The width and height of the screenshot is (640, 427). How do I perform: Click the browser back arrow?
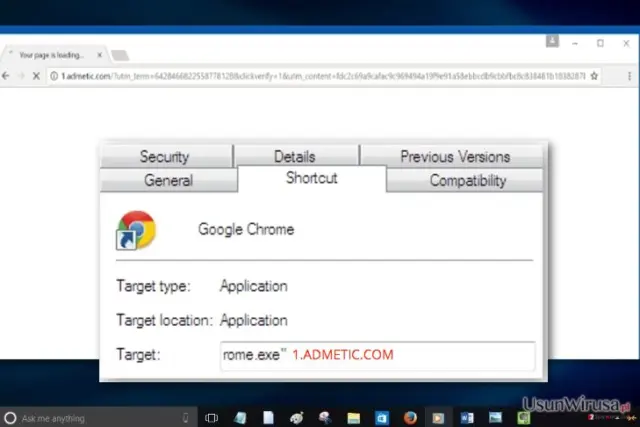click(6, 76)
